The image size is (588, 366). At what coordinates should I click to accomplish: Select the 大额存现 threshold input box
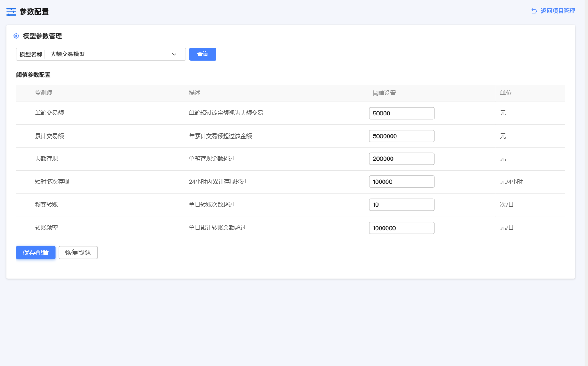pos(401,159)
